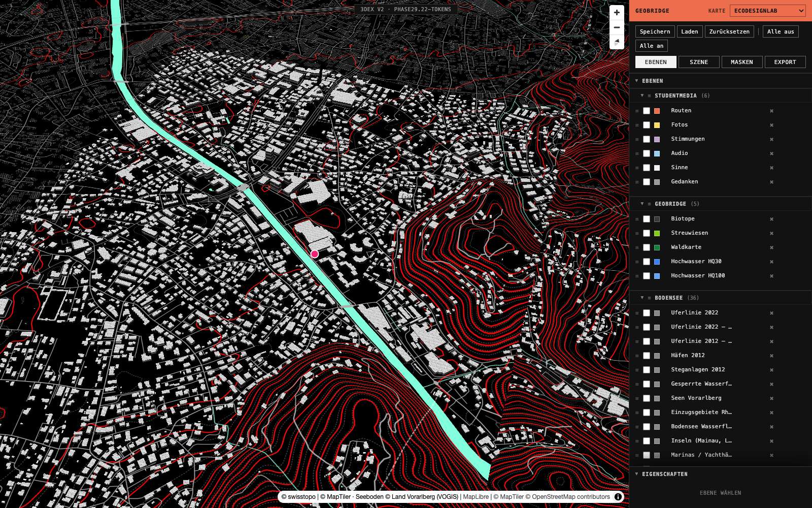The width and height of the screenshot is (812, 508).
Task: Remove the Waldkarte layer
Action: [x=771, y=247]
